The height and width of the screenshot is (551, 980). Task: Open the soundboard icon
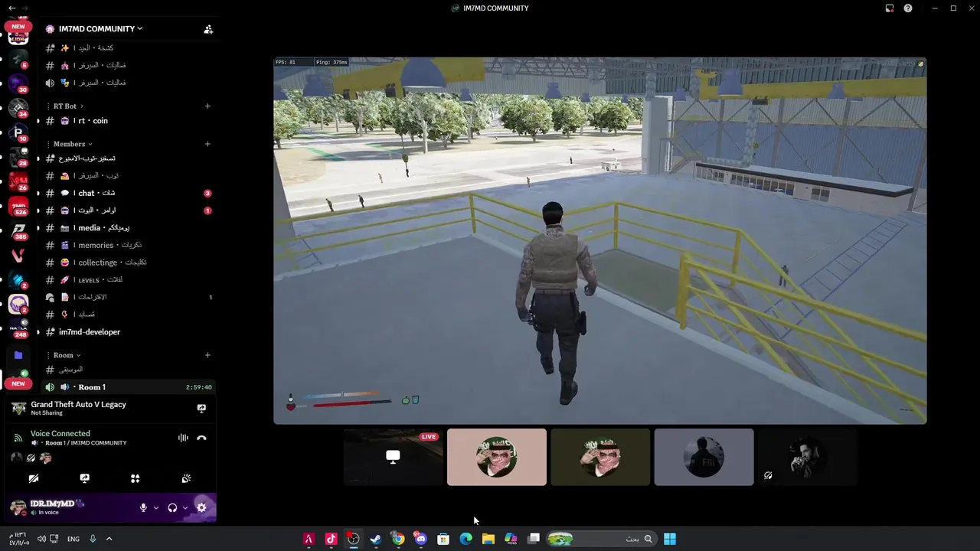coord(186,478)
